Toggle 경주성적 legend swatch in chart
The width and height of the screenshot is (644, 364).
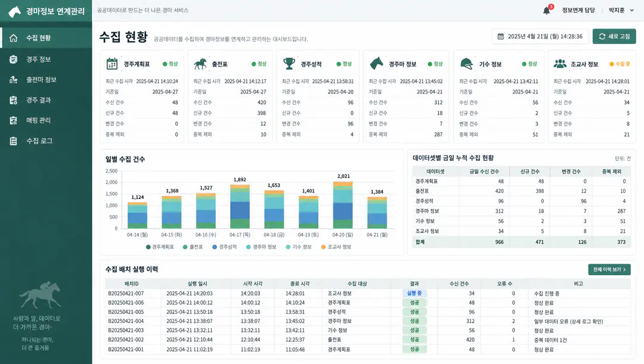215,247
